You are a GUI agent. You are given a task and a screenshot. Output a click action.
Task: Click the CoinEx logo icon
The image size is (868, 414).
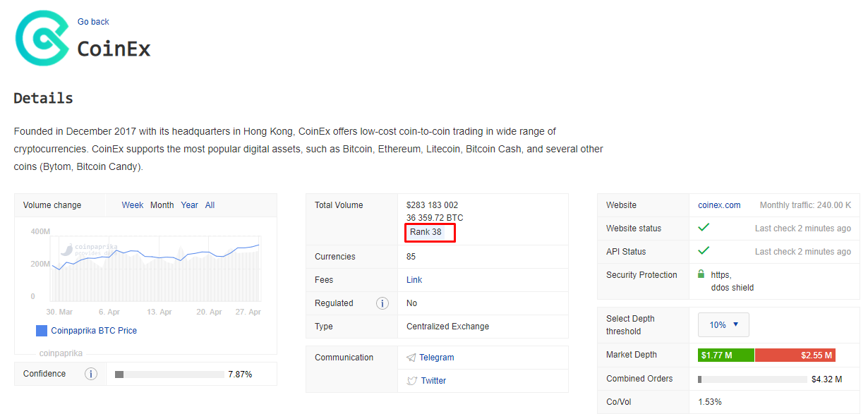point(42,38)
